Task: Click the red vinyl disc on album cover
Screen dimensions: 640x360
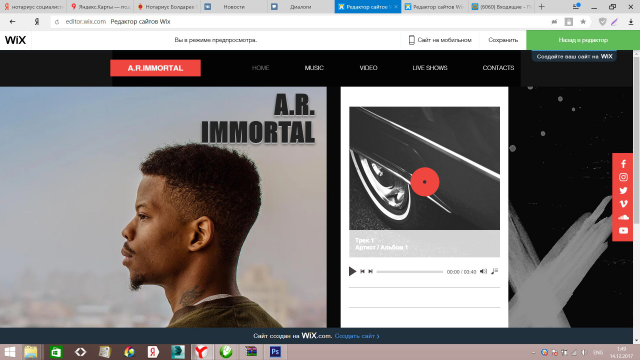Action: click(x=425, y=182)
